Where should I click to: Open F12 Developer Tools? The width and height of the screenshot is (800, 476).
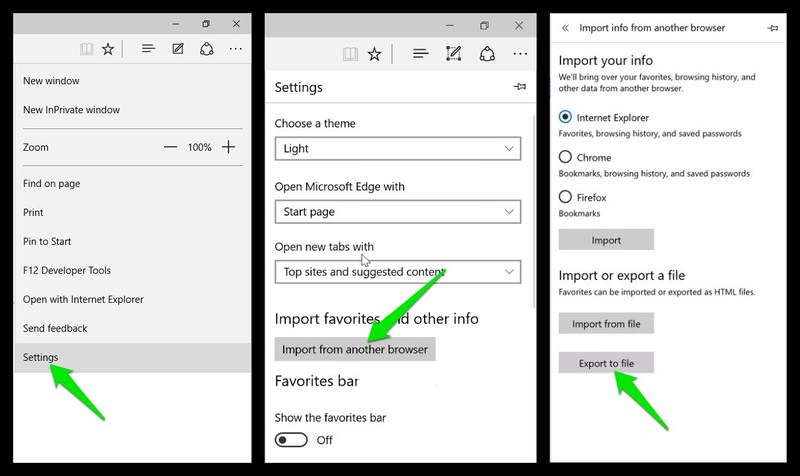coord(132,270)
